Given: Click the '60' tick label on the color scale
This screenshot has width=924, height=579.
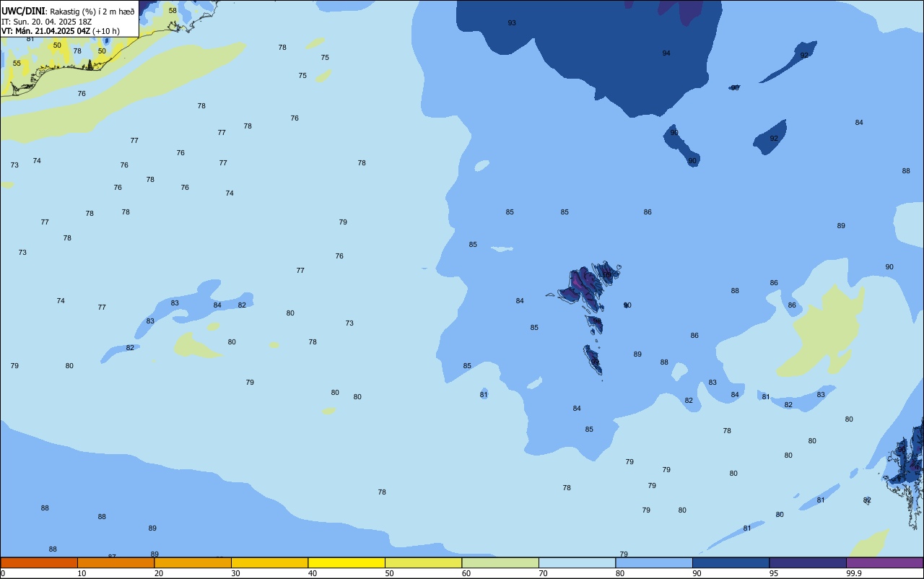Looking at the screenshot, I should tap(466, 573).
